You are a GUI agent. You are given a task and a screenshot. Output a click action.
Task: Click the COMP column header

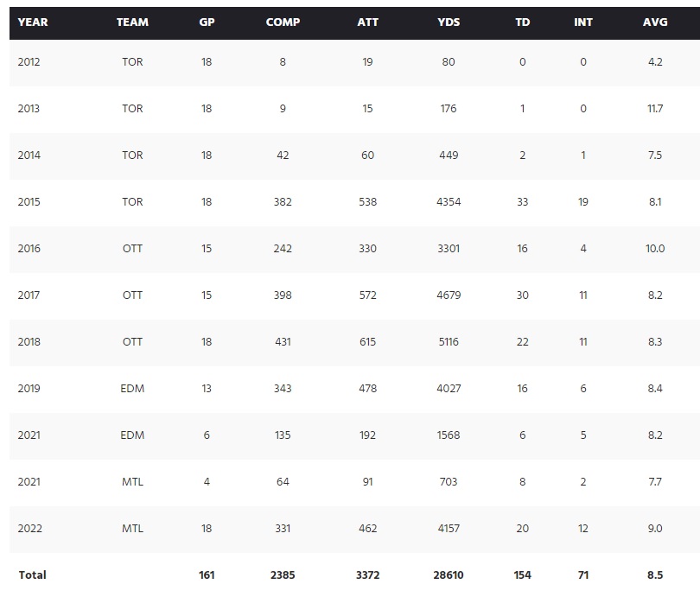click(283, 22)
